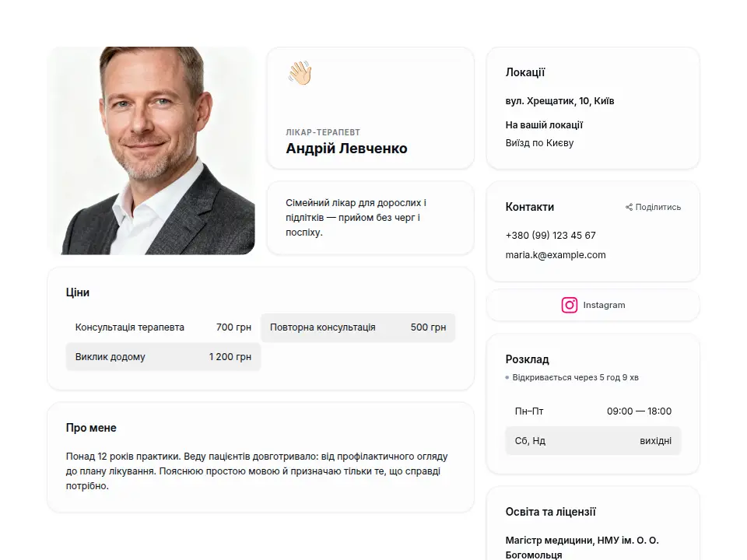This screenshot has width=747, height=560.
Task: Click the doctor's profile photo
Action: point(151,150)
